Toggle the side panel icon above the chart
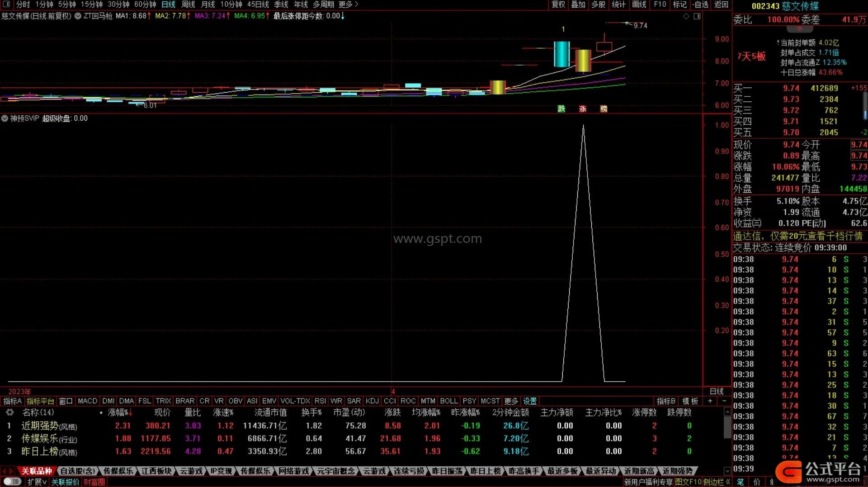The image size is (868, 487). pyautogui.click(x=697, y=16)
